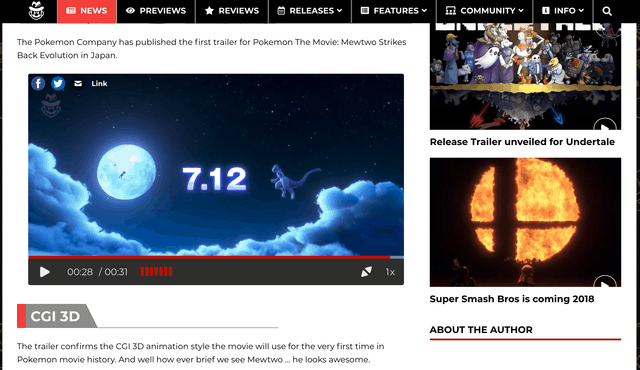Open the Super Smash Bros video thumbnail

[x=525, y=222]
